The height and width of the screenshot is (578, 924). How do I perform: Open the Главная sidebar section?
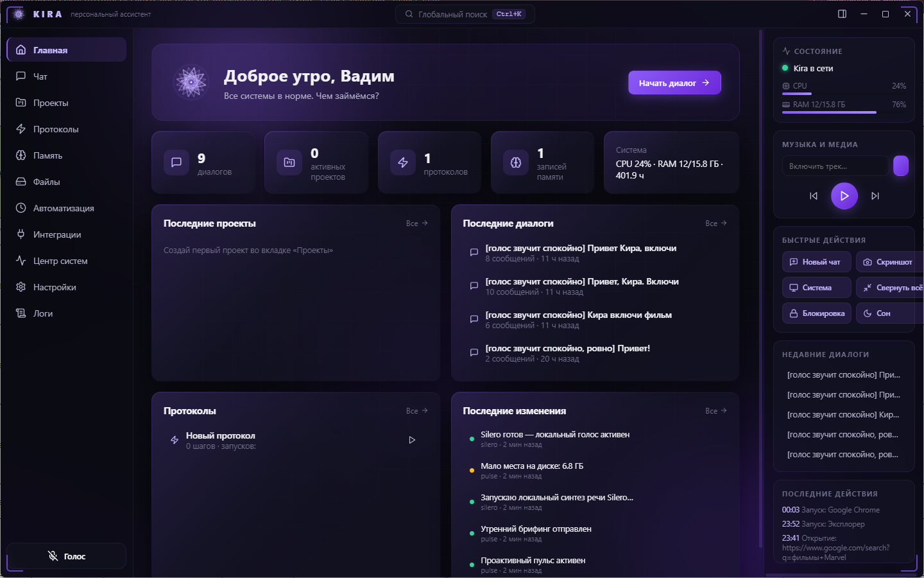pos(67,50)
